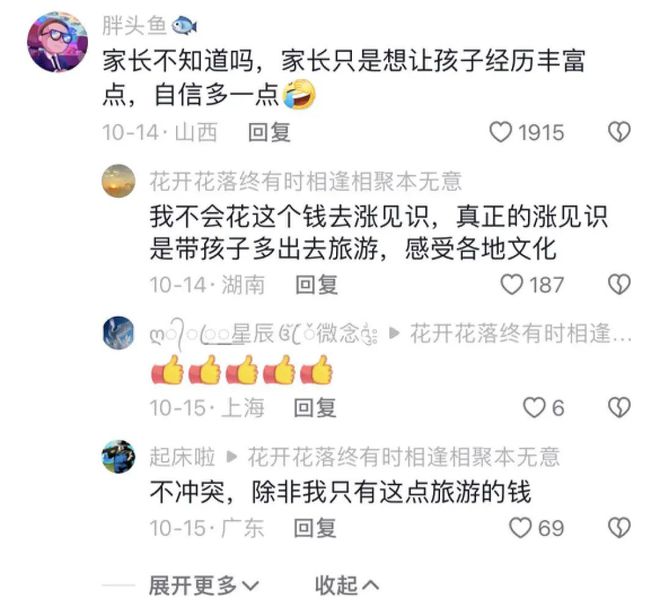The width and height of the screenshot is (660, 616).
Task: Like 起床啦's comment with 69 likes
Action: pos(520,528)
